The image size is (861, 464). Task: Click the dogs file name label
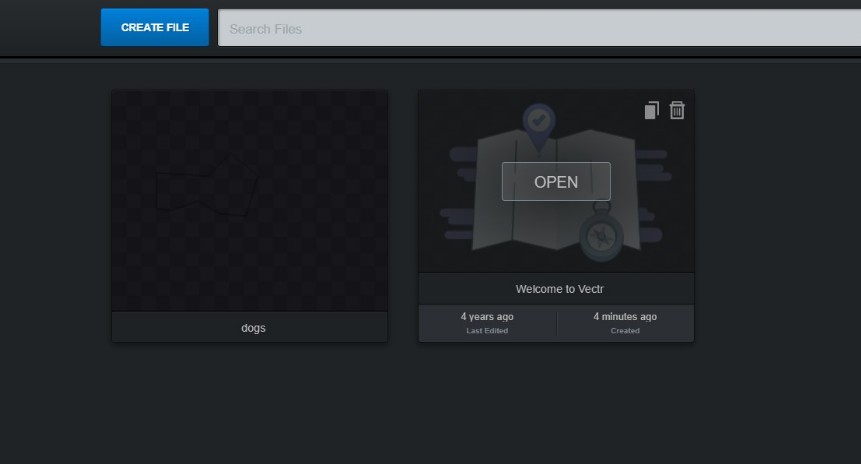(x=253, y=328)
